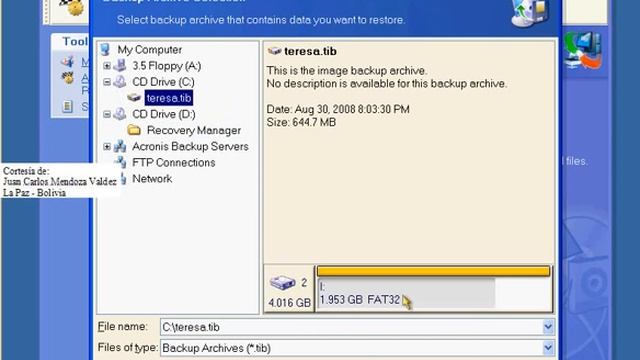Image resolution: width=640 pixels, height=360 pixels.
Task: Click the Recovery Manager folder icon
Action: [x=134, y=130]
